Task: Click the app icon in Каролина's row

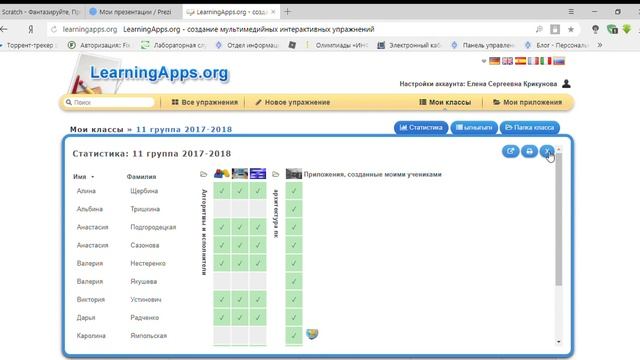Action: (312, 334)
